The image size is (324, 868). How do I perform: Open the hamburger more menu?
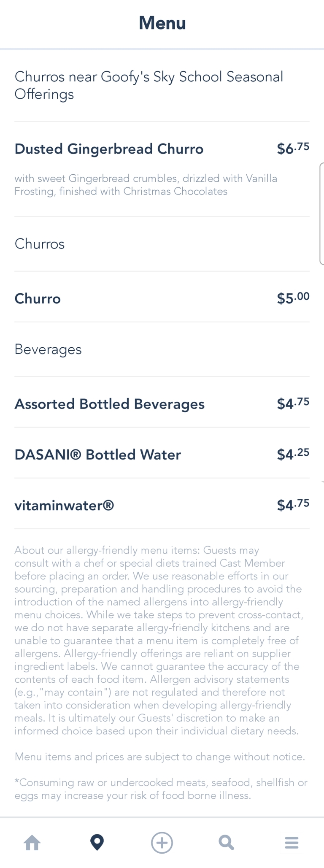(x=292, y=843)
